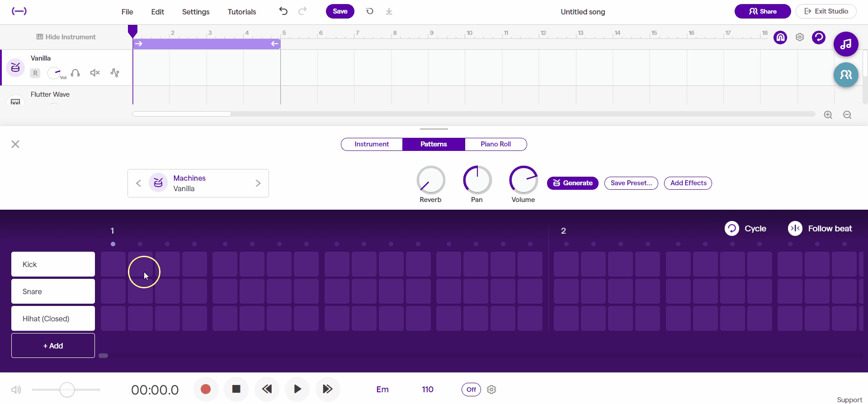Select the Kick drum row label

pyautogui.click(x=53, y=264)
